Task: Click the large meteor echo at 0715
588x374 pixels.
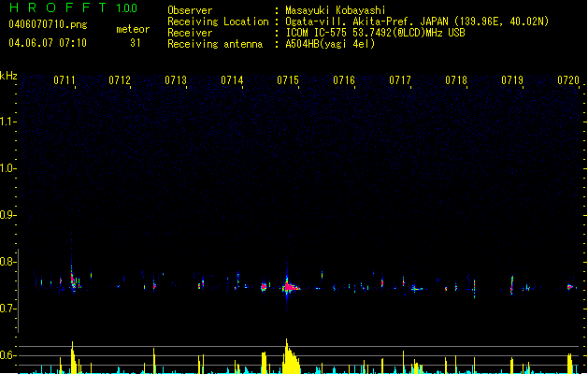Action: 290,288
